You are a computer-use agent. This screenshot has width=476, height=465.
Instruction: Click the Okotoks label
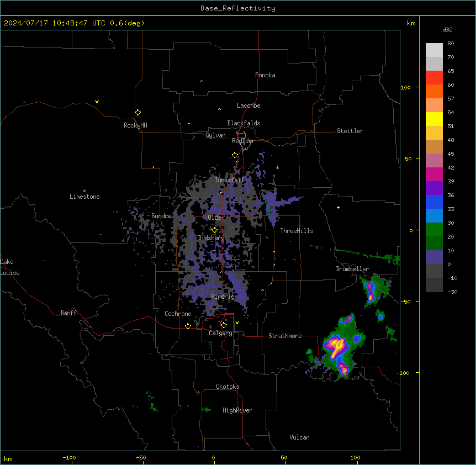click(228, 387)
